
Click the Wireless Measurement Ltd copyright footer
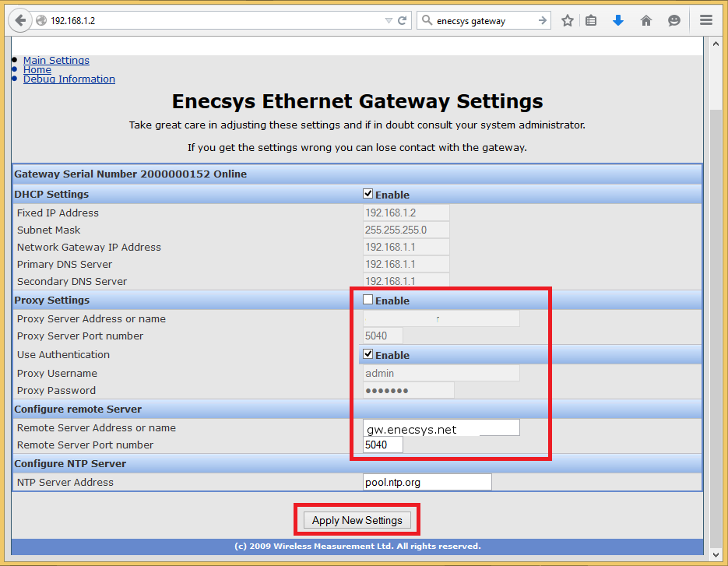coord(357,546)
